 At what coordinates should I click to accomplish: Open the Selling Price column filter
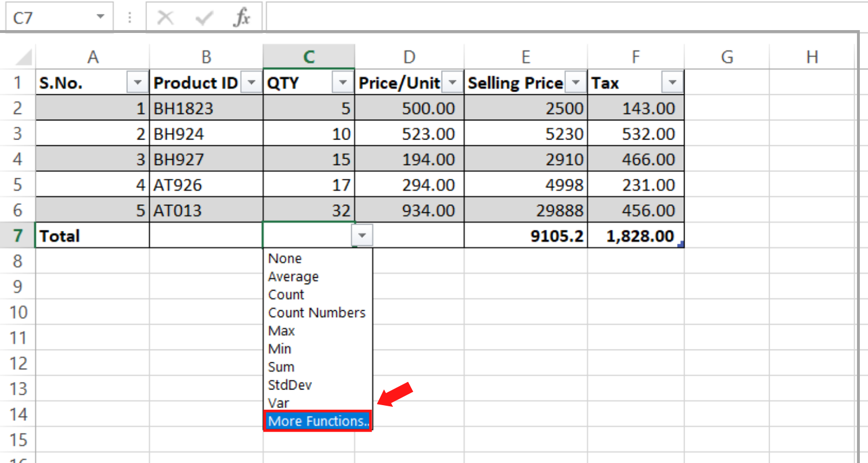click(575, 83)
